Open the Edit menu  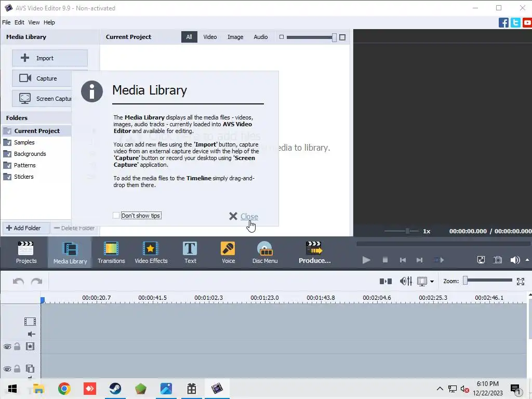pyautogui.click(x=19, y=22)
